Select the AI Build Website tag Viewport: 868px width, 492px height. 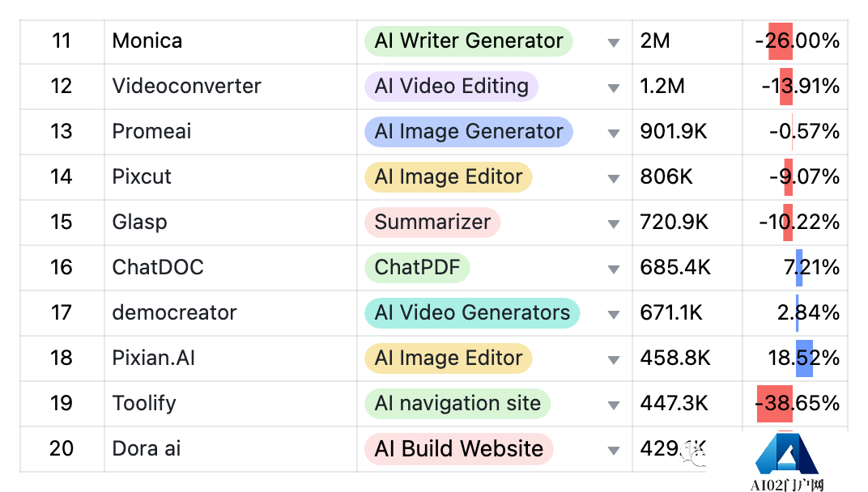pyautogui.click(x=458, y=449)
